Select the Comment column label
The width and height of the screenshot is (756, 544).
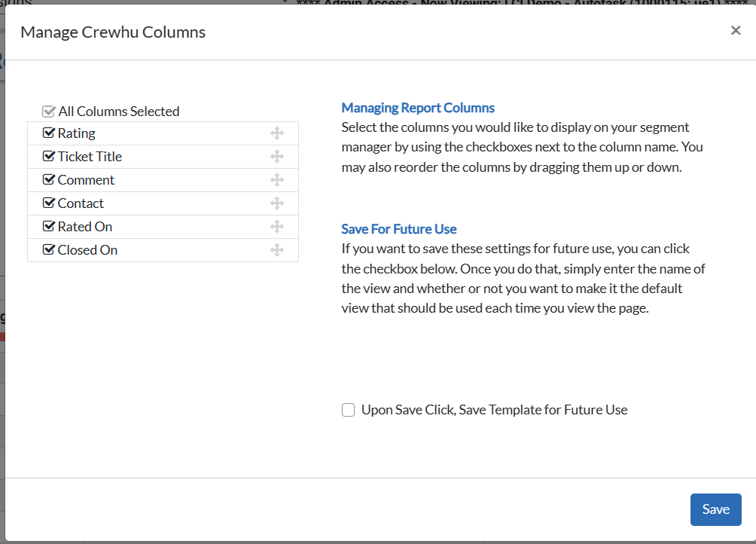86,180
